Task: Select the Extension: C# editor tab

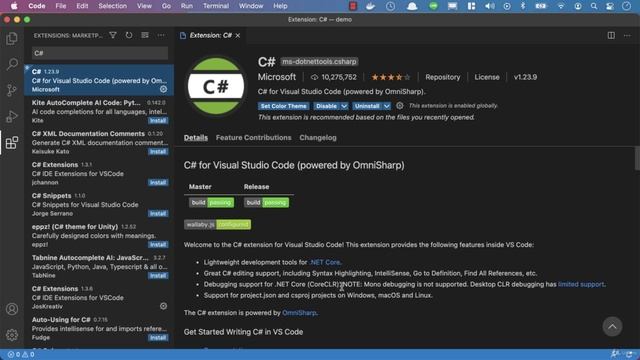Action: (x=211, y=36)
